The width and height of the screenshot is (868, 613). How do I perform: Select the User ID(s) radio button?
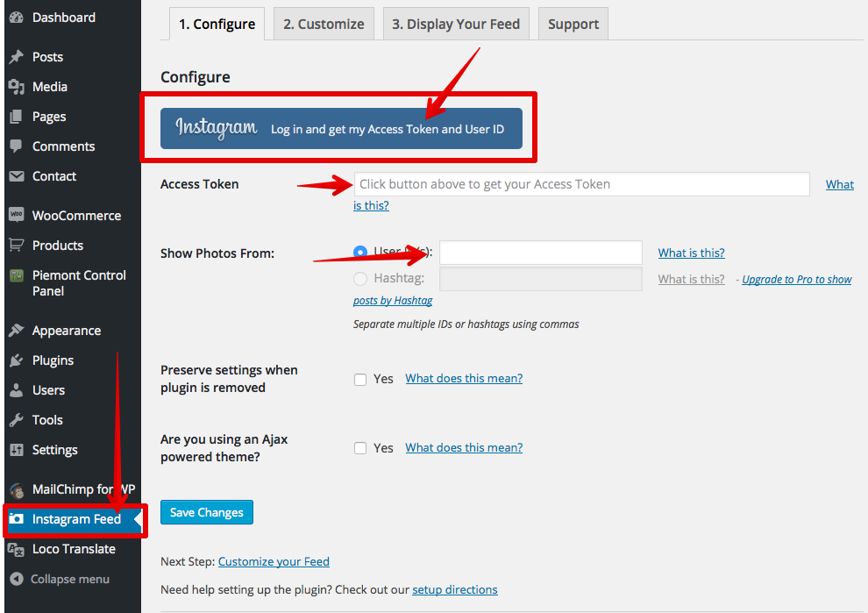[x=360, y=253]
